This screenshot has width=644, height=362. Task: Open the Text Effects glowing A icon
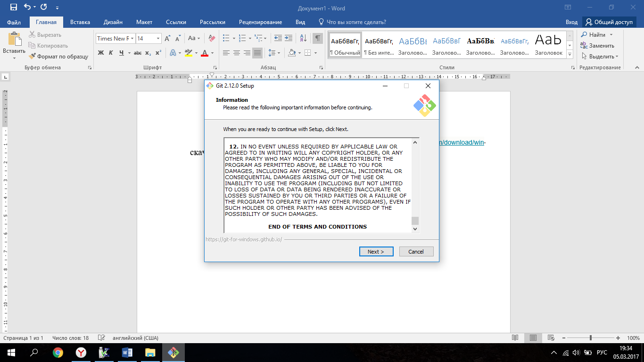click(x=173, y=53)
